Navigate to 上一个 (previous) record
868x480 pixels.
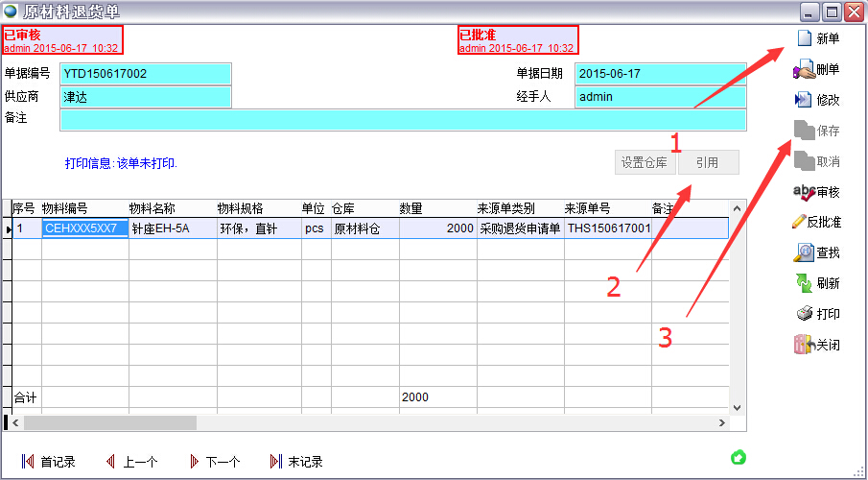click(x=111, y=462)
